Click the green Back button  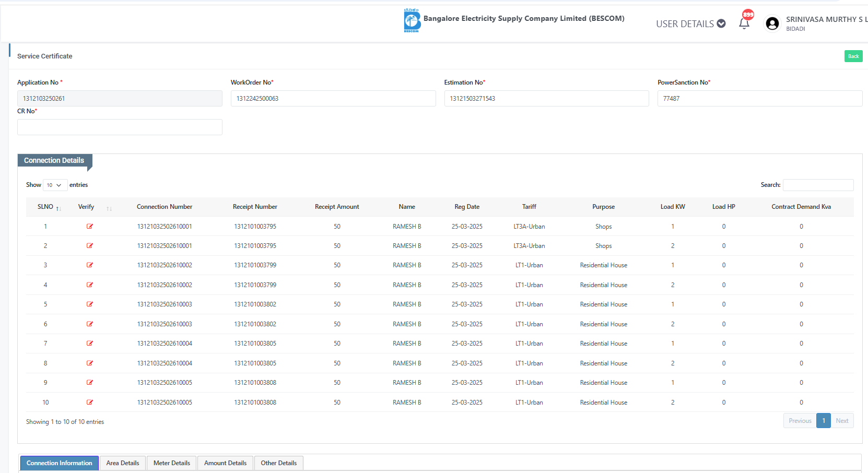click(853, 56)
